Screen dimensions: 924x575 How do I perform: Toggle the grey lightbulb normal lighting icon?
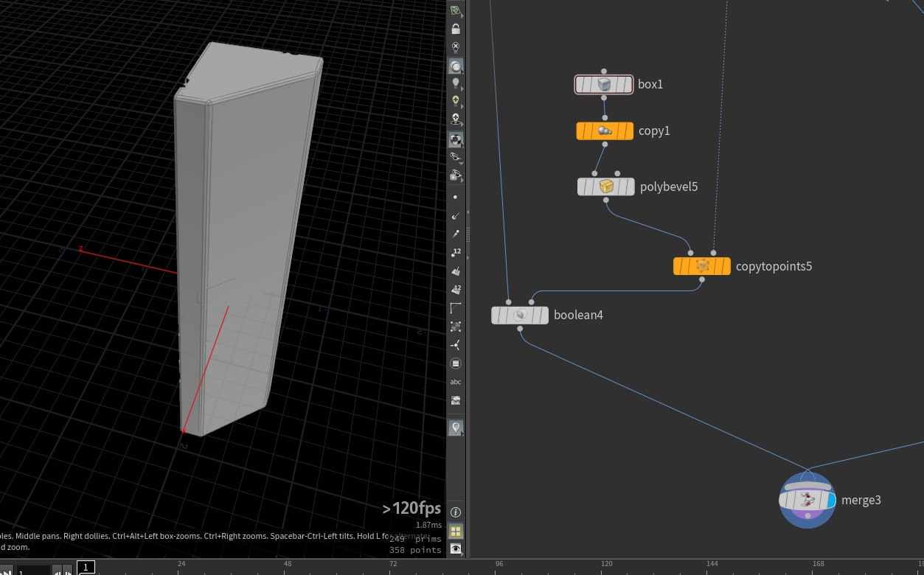click(456, 83)
